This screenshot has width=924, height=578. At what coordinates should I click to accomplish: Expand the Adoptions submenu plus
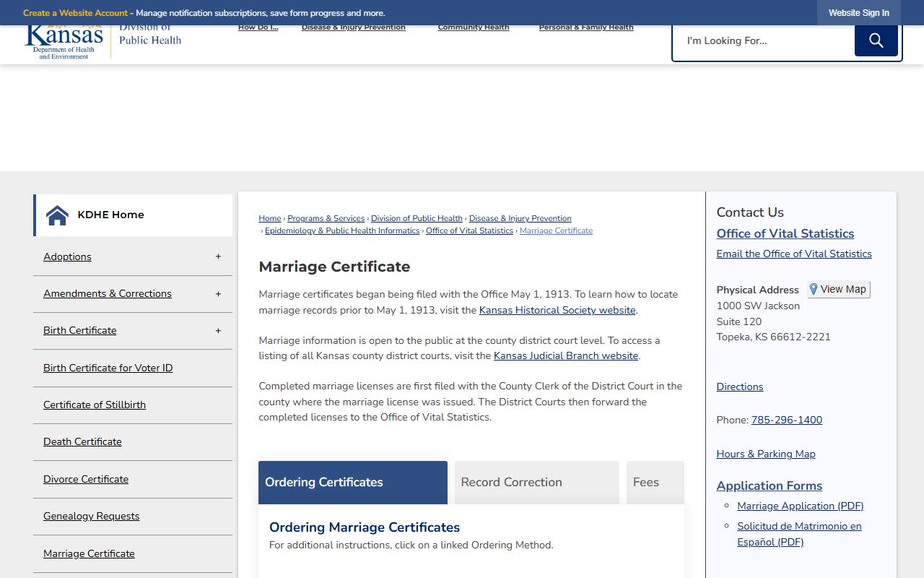218,256
